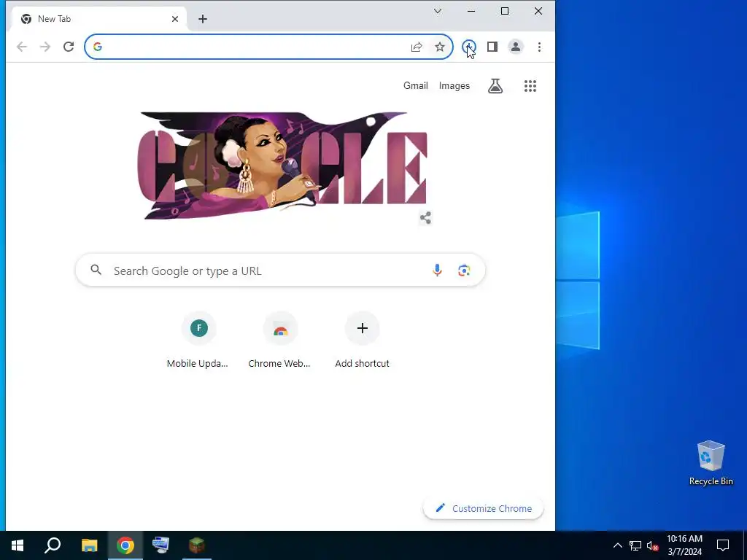Add a new shortcut tile
Screen dimensions: 747x560
362,340
